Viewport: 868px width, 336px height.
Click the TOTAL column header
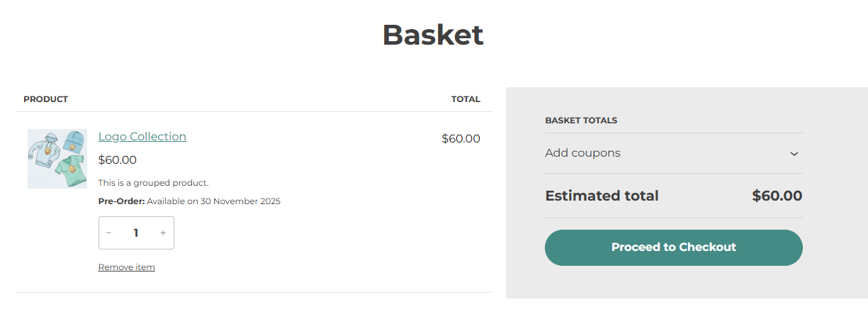pyautogui.click(x=466, y=99)
